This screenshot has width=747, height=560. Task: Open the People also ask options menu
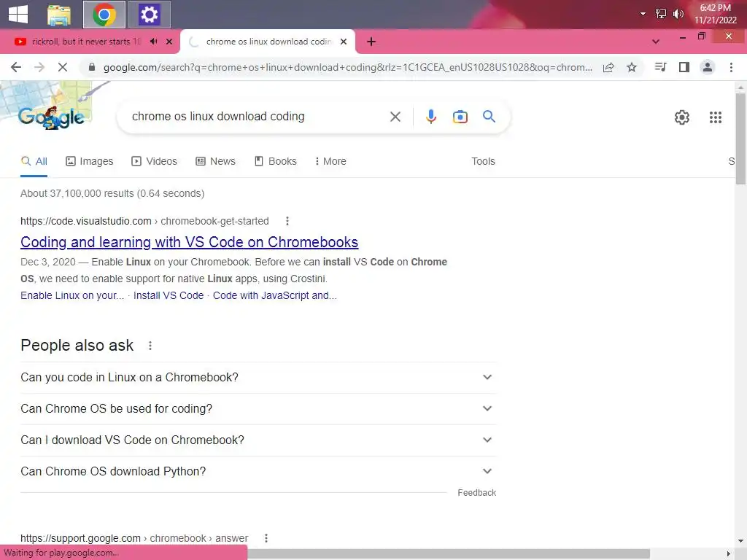(x=150, y=346)
